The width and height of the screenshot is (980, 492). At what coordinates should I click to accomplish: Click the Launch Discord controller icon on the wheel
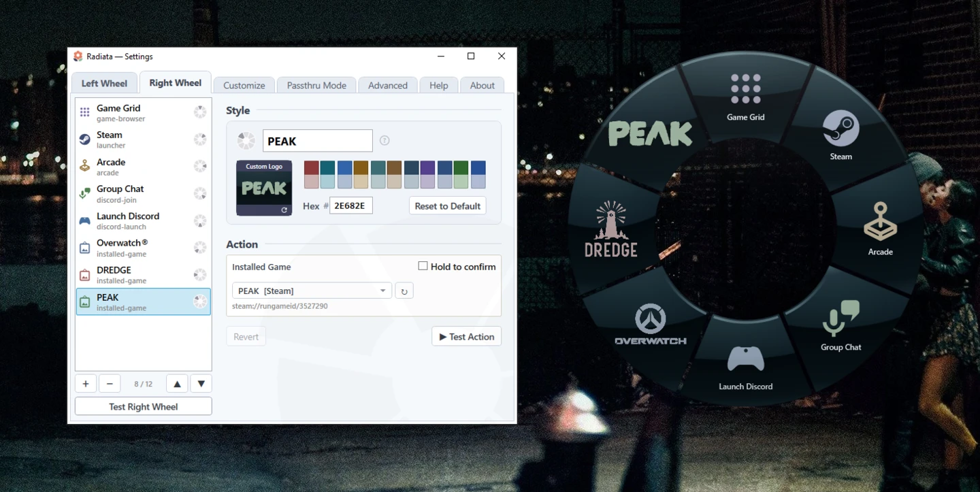745,359
